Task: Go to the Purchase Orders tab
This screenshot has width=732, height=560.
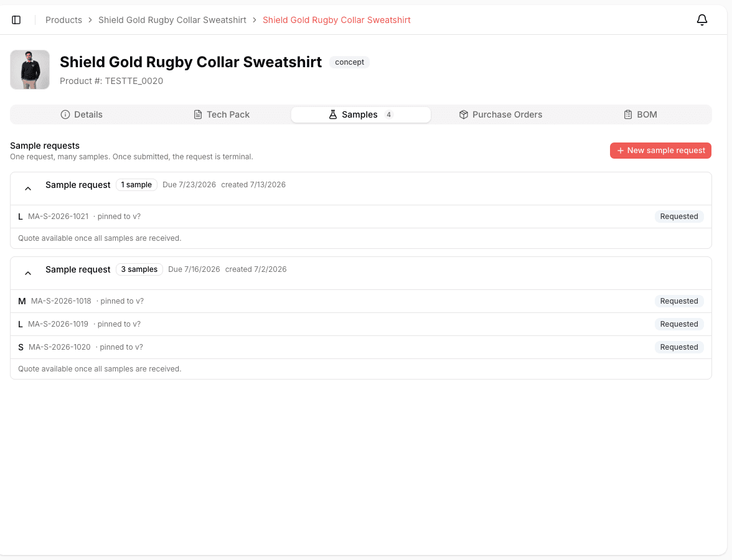Action: pos(500,114)
